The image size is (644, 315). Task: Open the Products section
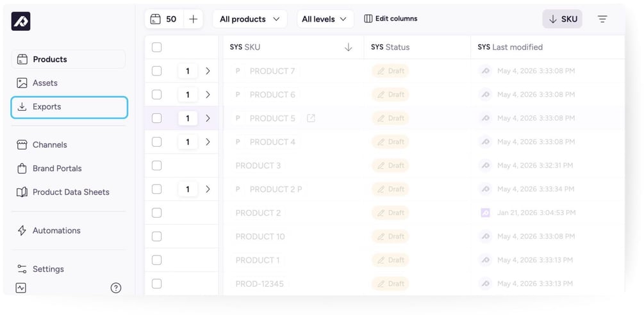coord(68,59)
